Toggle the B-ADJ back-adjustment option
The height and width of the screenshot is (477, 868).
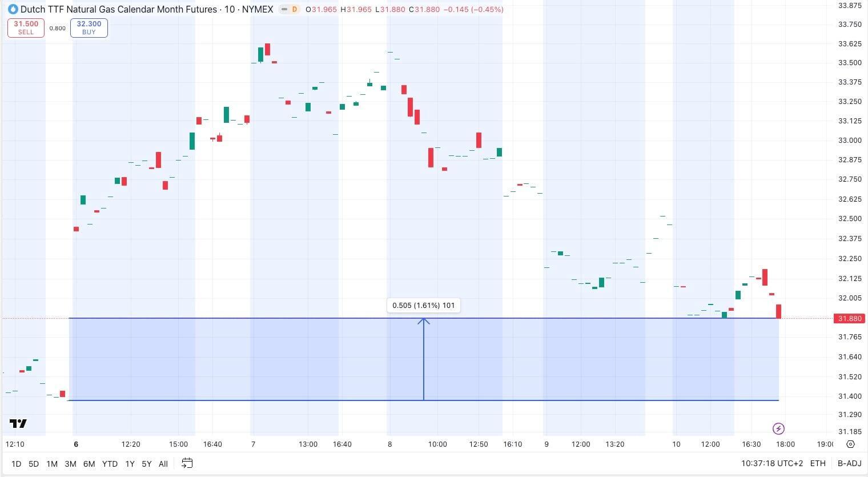(x=849, y=463)
